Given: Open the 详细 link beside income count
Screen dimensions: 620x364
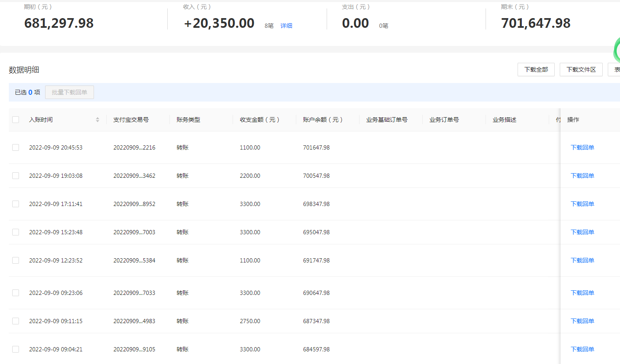Looking at the screenshot, I should (x=286, y=26).
